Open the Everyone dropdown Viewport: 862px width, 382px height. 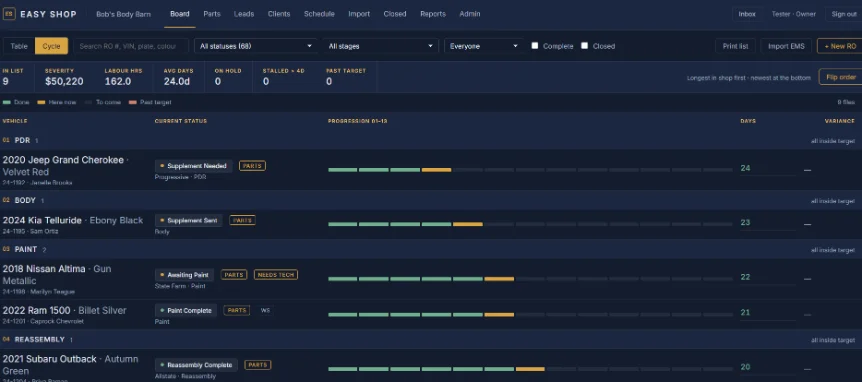484,46
